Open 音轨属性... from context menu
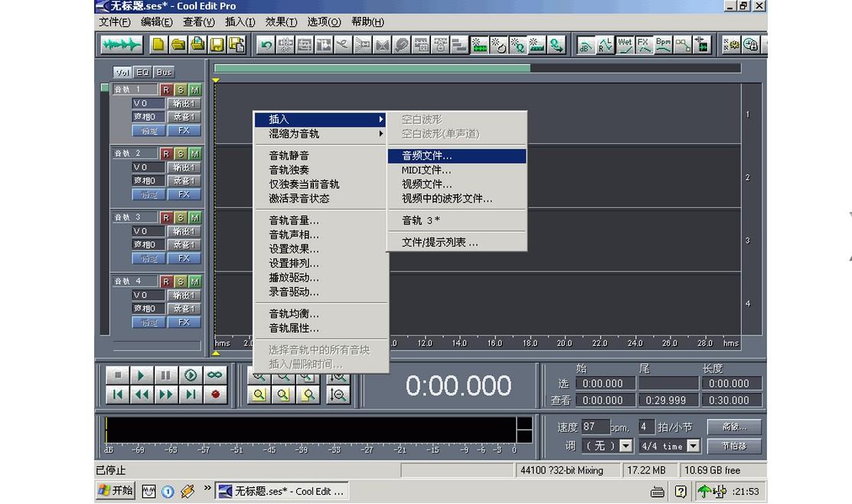 coord(322,328)
